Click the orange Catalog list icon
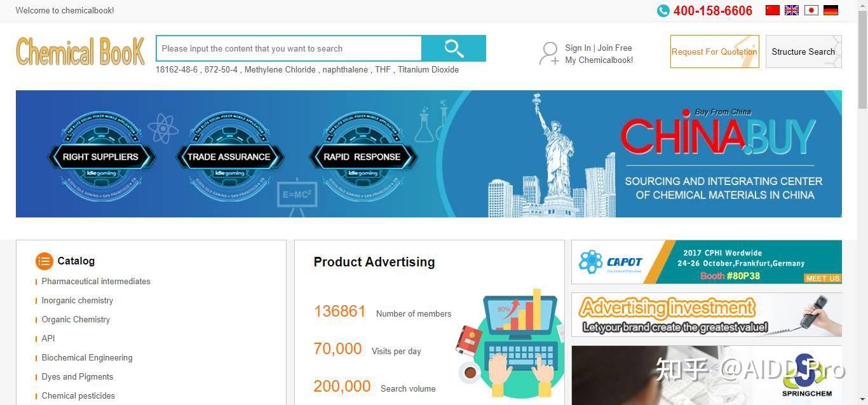The width and height of the screenshot is (868, 405). click(x=44, y=261)
